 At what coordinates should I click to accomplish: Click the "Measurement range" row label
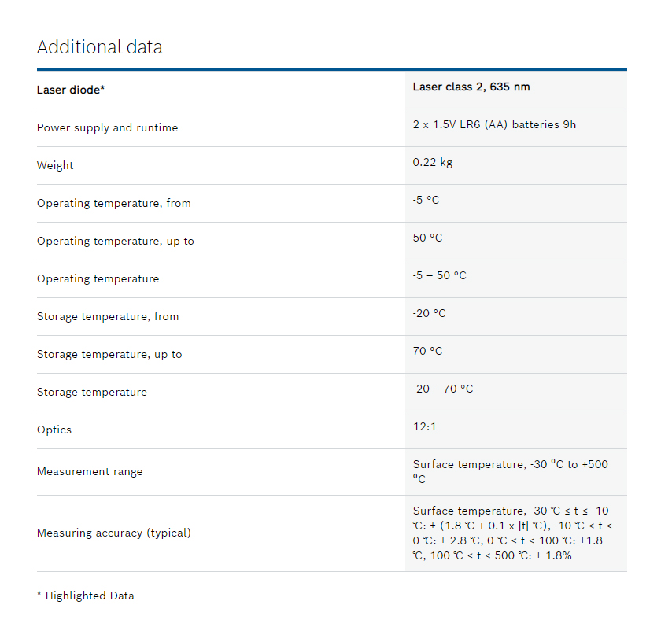(x=90, y=471)
